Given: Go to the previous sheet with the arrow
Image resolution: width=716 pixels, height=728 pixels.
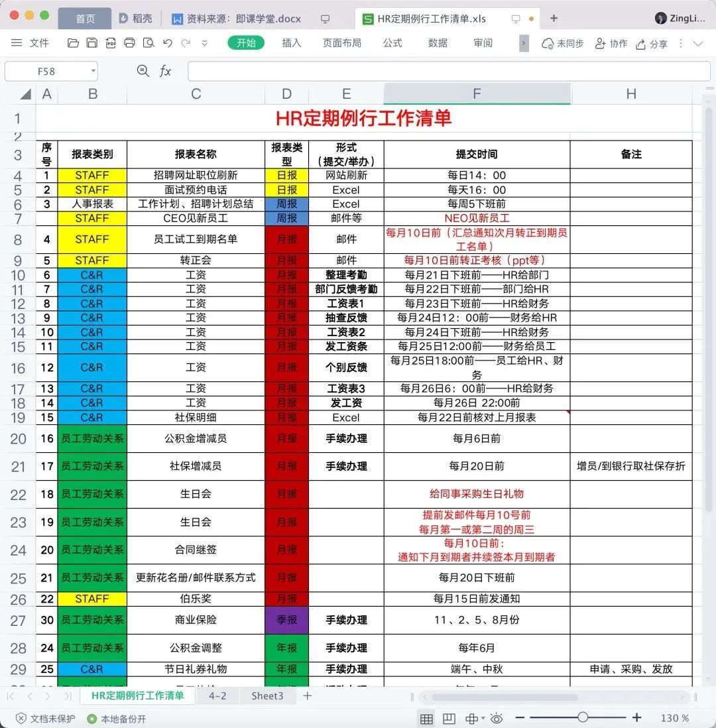Looking at the screenshot, I should click(30, 696).
